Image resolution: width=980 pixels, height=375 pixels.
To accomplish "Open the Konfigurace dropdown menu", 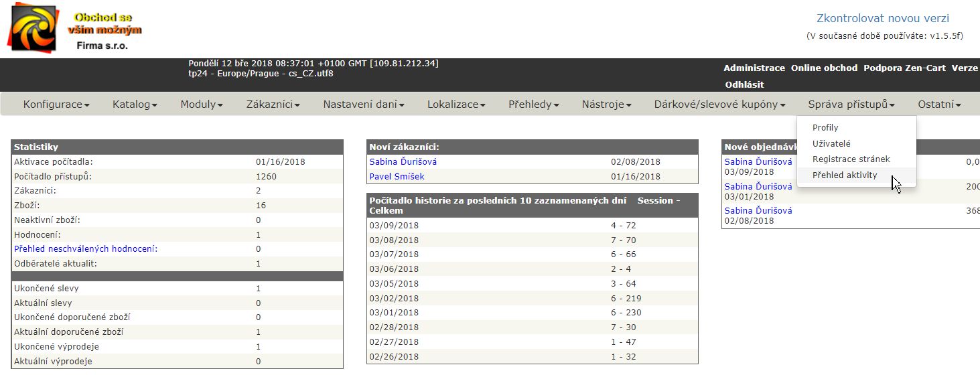I will click(56, 104).
